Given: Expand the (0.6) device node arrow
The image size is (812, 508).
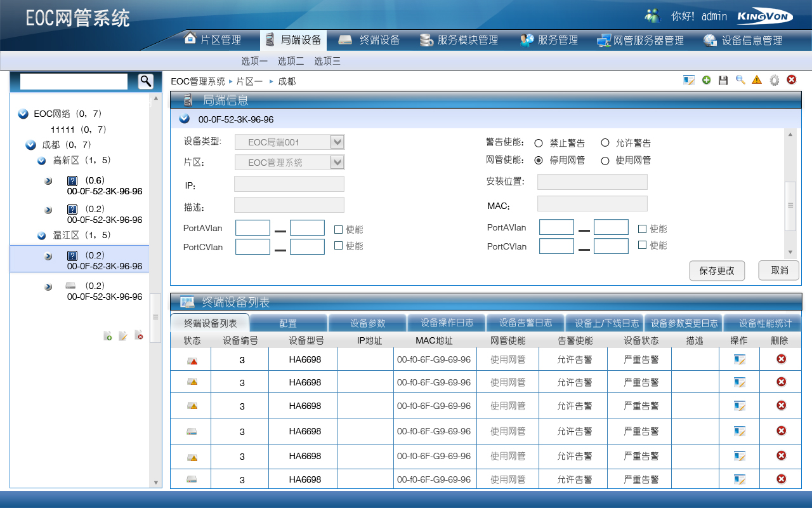Looking at the screenshot, I should [48, 181].
